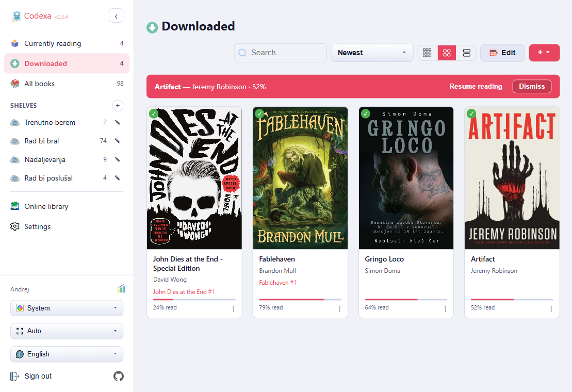Focus the Search input field
572x392 pixels.
(x=280, y=53)
